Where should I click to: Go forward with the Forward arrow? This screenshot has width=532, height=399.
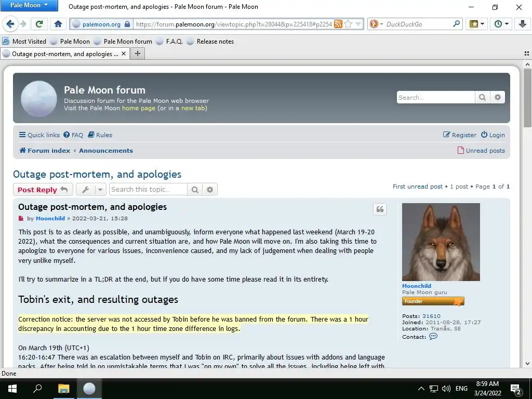[23, 24]
